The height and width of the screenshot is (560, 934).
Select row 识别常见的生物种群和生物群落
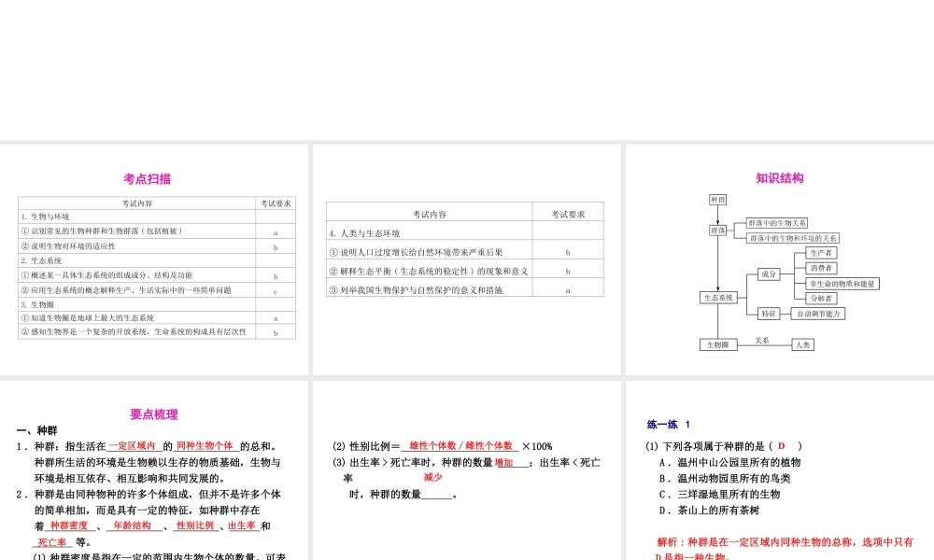pos(157,231)
